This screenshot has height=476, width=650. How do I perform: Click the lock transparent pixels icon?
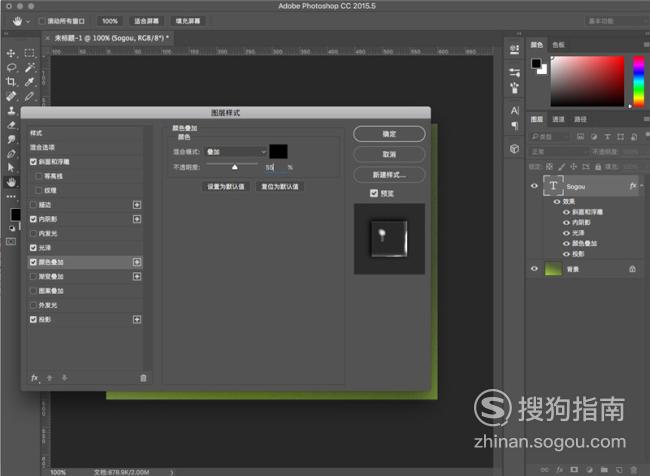point(549,167)
